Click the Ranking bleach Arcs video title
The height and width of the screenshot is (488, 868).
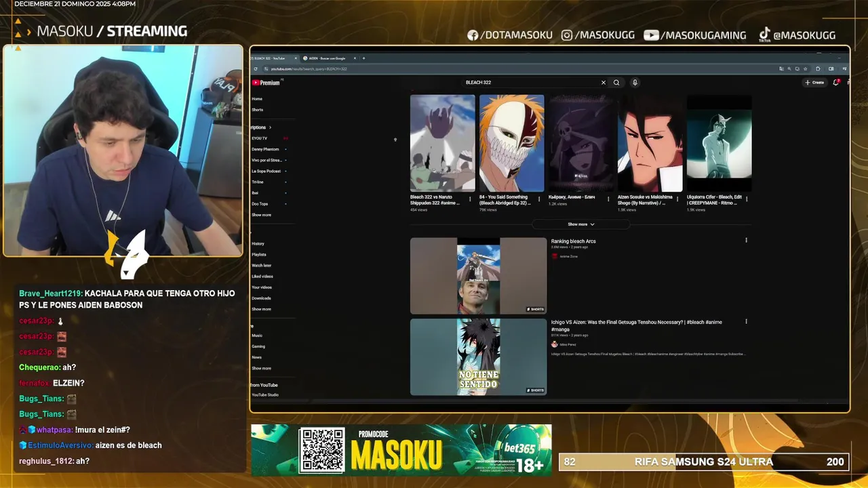point(573,241)
